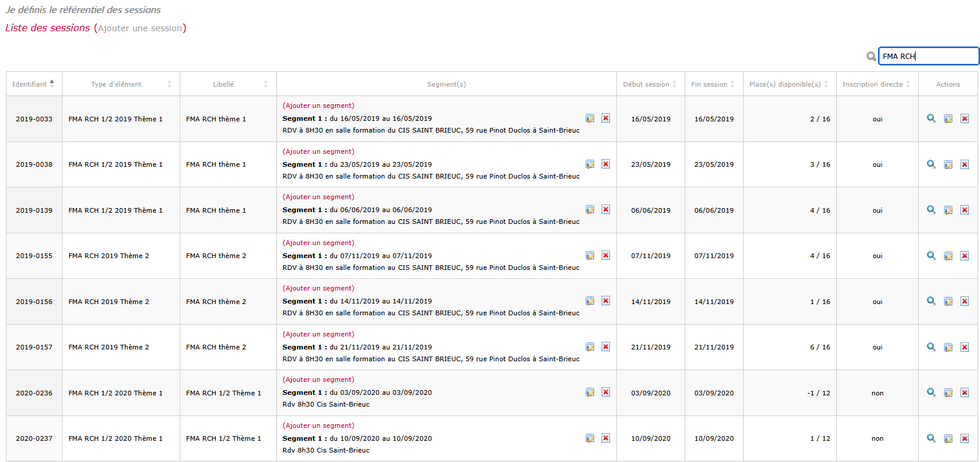Image resolution: width=980 pixels, height=462 pixels.
Task: Click the search magnifier icon beside filter field
Action: click(871, 57)
